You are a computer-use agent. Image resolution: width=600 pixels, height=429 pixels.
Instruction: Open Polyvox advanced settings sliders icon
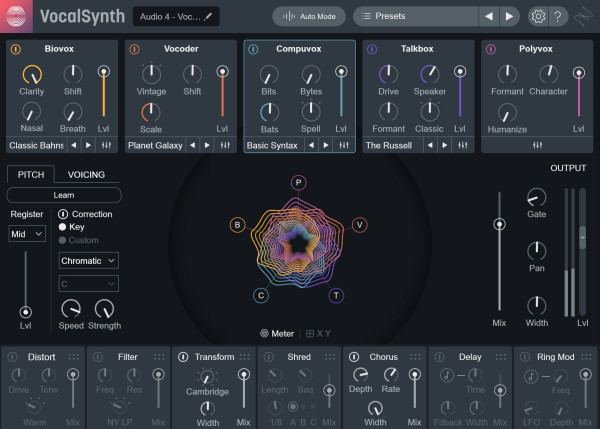tap(537, 145)
